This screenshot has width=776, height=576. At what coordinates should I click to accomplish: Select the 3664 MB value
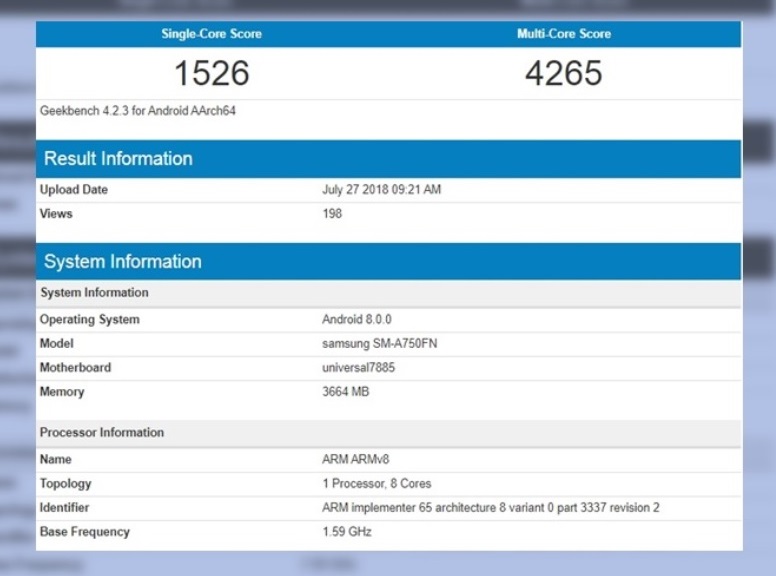345,392
